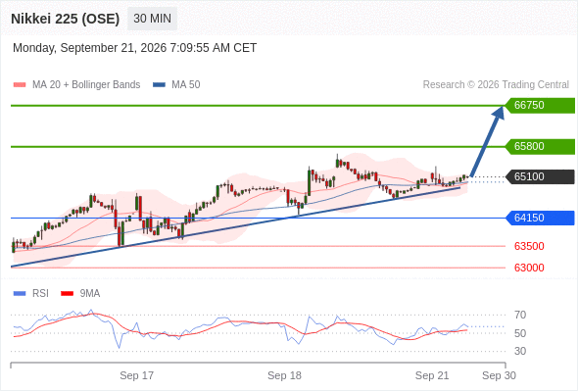Select the green 66750 resistance label
Screen dimensions: 578x392
540,106
